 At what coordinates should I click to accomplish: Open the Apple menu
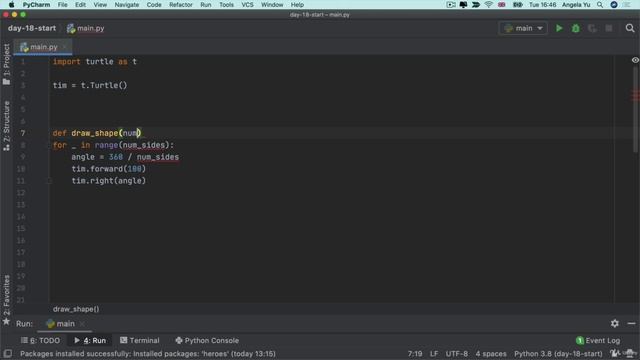11,4
